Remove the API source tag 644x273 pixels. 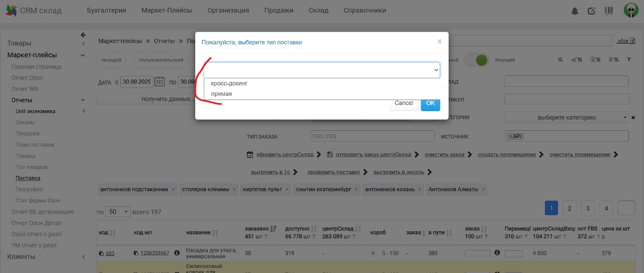pyautogui.click(x=510, y=136)
